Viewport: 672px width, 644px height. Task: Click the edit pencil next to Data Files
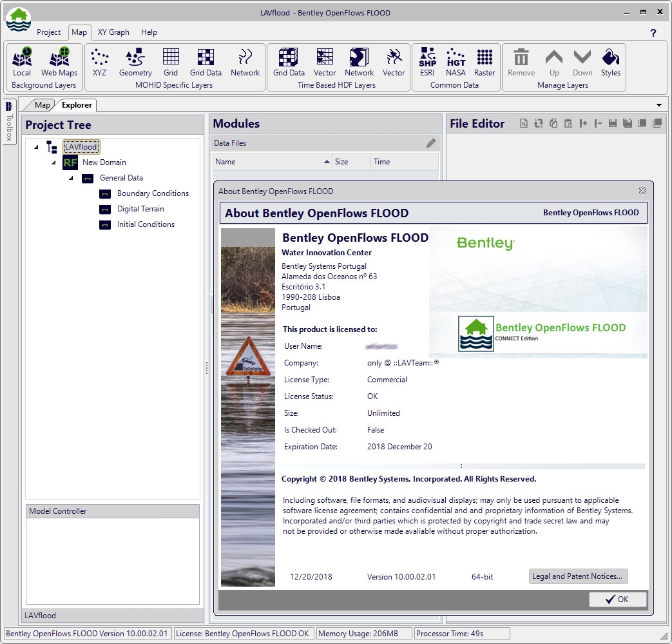pyautogui.click(x=431, y=143)
